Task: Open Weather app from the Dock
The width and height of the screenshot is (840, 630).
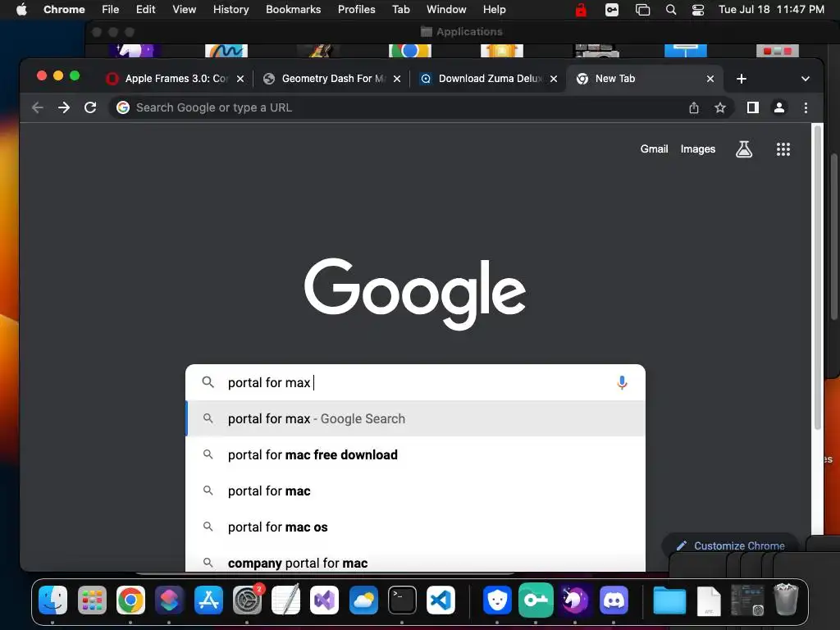Action: 363,600
